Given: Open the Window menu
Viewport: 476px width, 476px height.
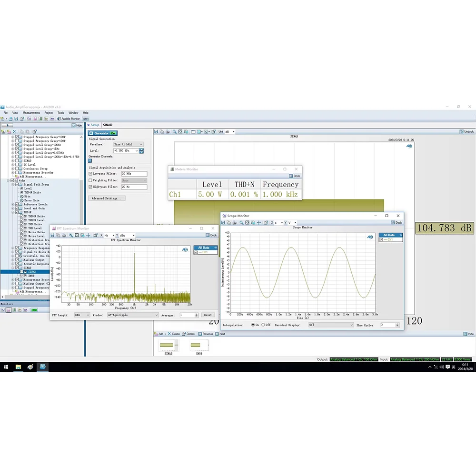Looking at the screenshot, I should pos(73,113).
